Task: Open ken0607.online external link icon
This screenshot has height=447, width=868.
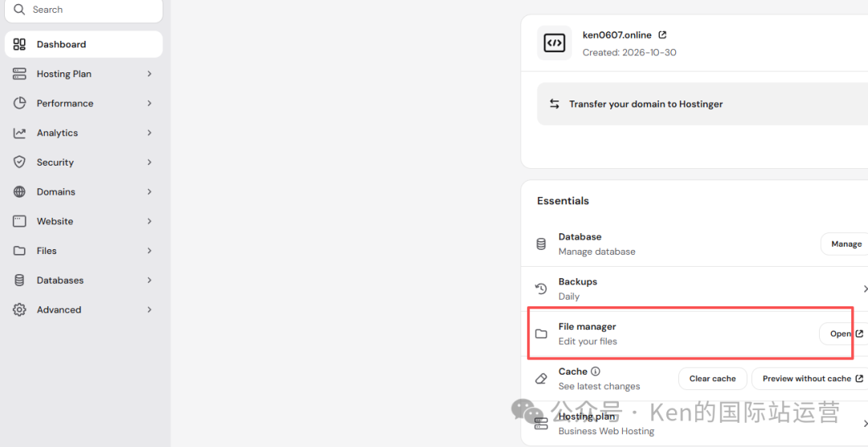Action: pyautogui.click(x=662, y=35)
